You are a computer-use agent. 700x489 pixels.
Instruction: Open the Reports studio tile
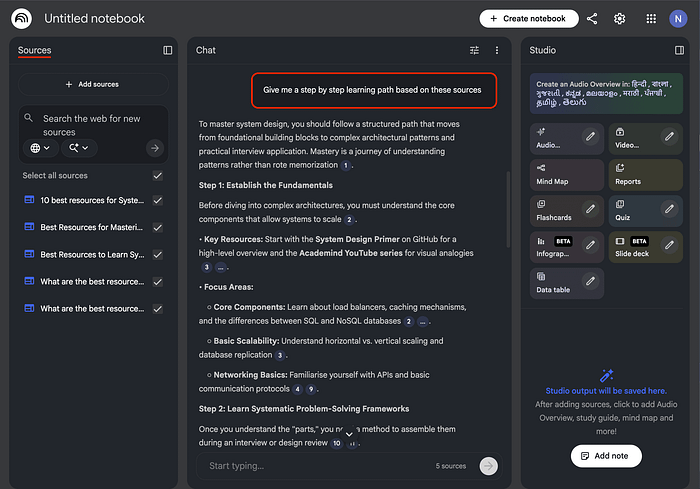pyautogui.click(x=645, y=175)
